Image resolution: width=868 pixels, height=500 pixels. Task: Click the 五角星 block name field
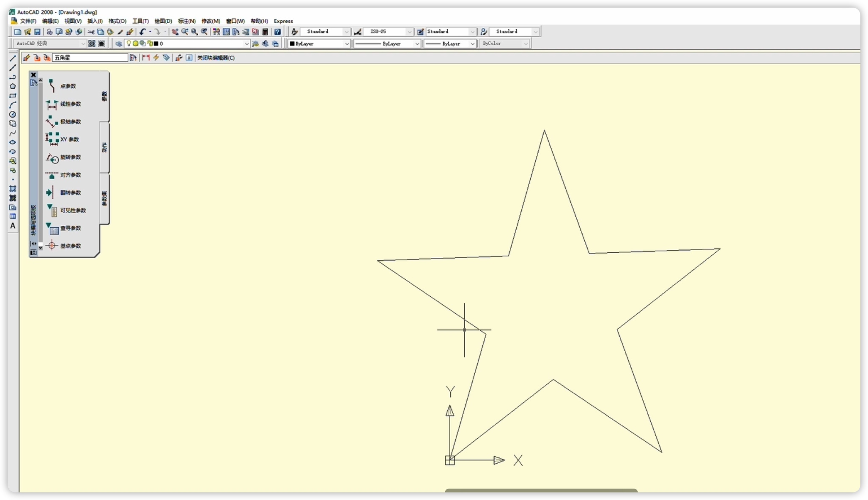pos(90,58)
